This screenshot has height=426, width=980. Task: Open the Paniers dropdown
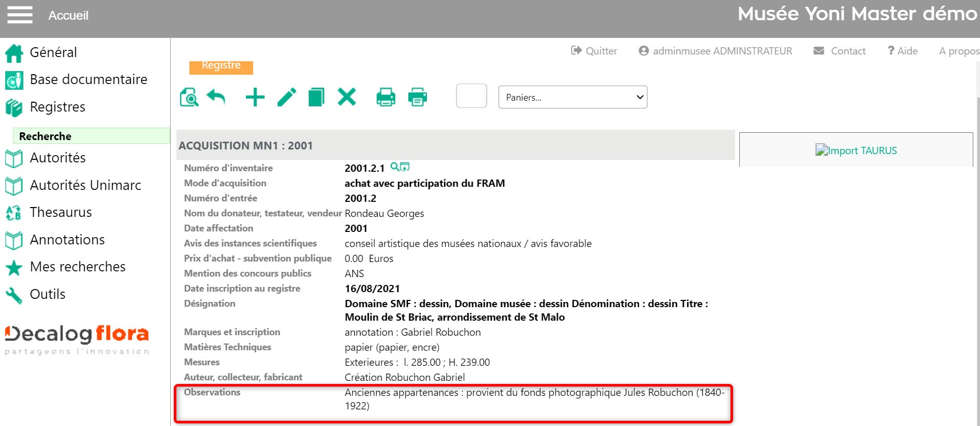[572, 97]
